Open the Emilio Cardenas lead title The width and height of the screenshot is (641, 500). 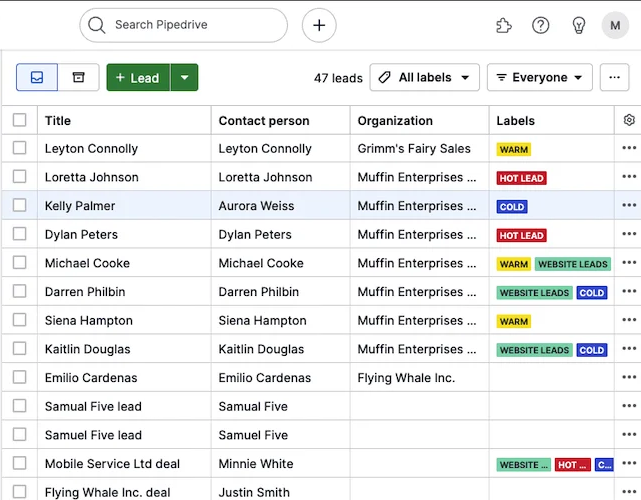click(91, 378)
